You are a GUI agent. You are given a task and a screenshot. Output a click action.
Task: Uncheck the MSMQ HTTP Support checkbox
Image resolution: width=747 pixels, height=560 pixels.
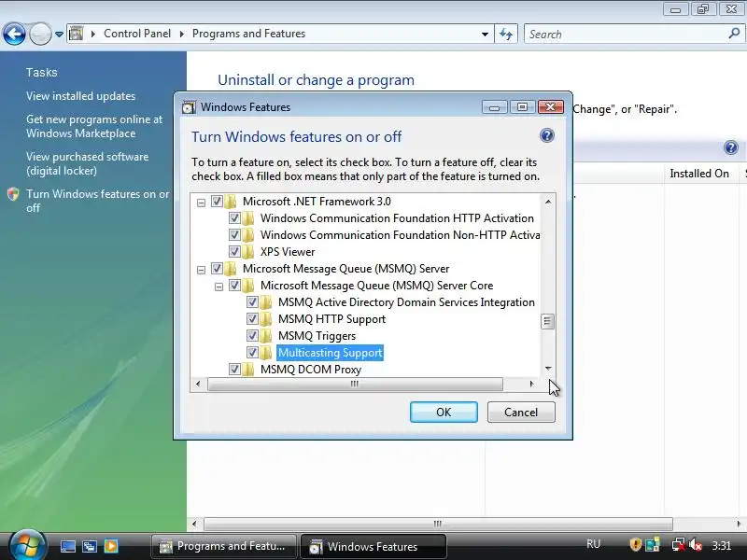point(252,318)
